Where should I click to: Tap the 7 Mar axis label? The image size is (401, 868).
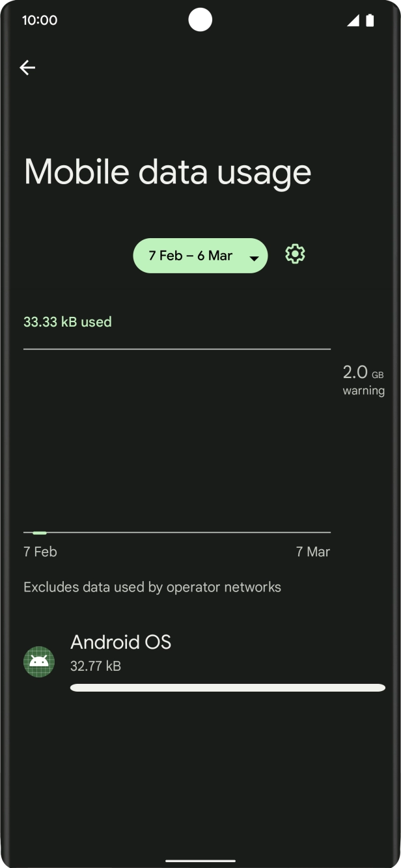[x=312, y=551]
